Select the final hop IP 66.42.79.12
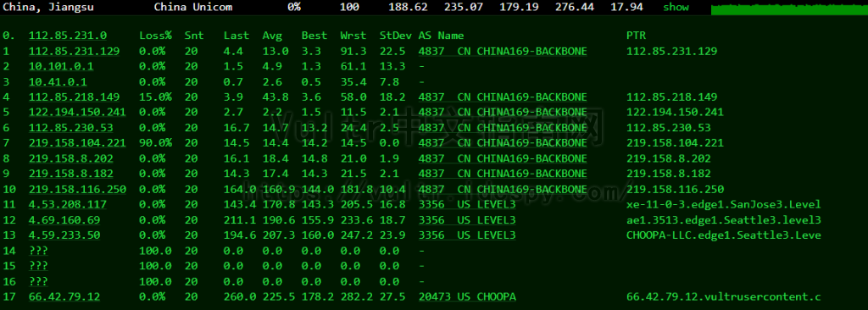The width and height of the screenshot is (868, 310). pos(64,297)
